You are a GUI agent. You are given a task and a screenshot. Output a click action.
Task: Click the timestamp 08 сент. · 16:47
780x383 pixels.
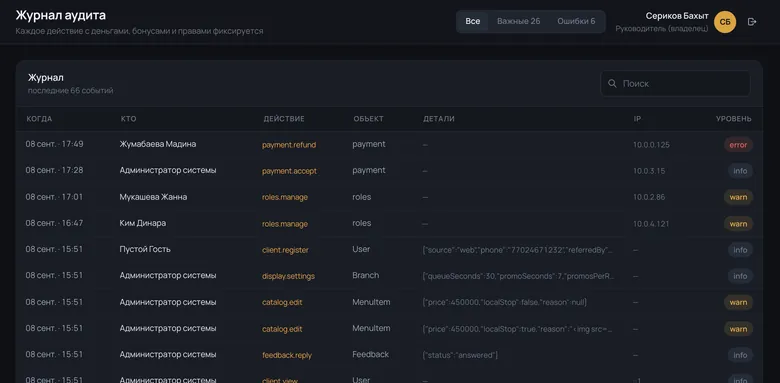coord(55,223)
